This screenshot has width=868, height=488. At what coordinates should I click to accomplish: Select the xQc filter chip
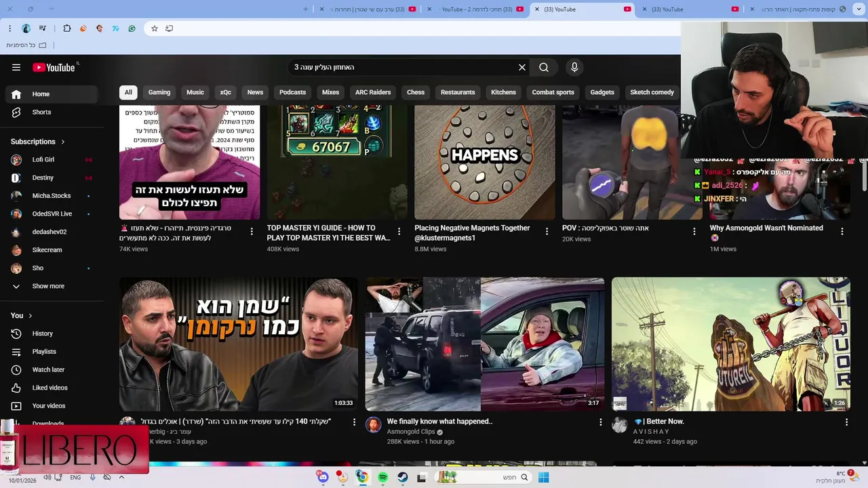[226, 92]
